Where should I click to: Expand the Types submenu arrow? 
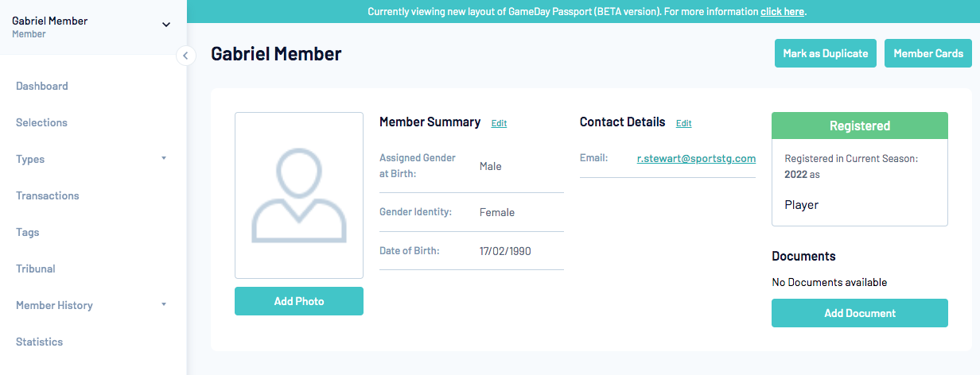pyautogui.click(x=164, y=159)
